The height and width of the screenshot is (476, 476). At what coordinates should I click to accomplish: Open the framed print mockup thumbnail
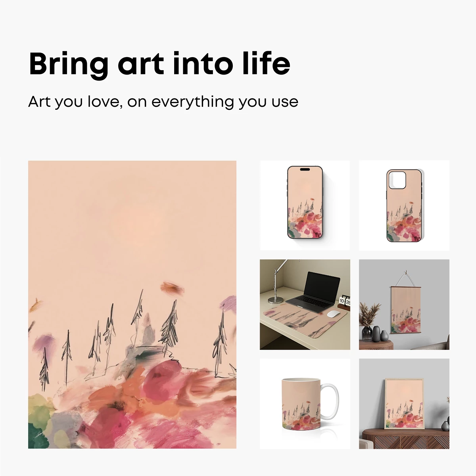[404, 404]
